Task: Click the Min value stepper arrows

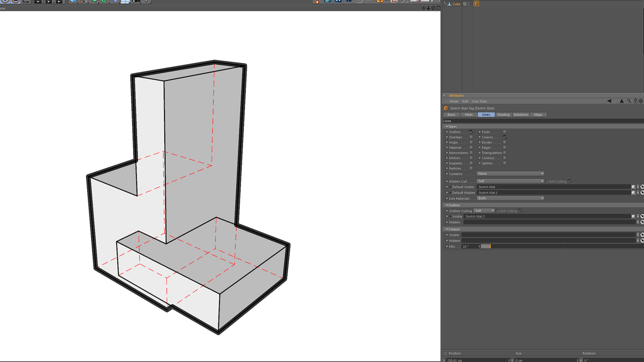Action: (x=479, y=246)
